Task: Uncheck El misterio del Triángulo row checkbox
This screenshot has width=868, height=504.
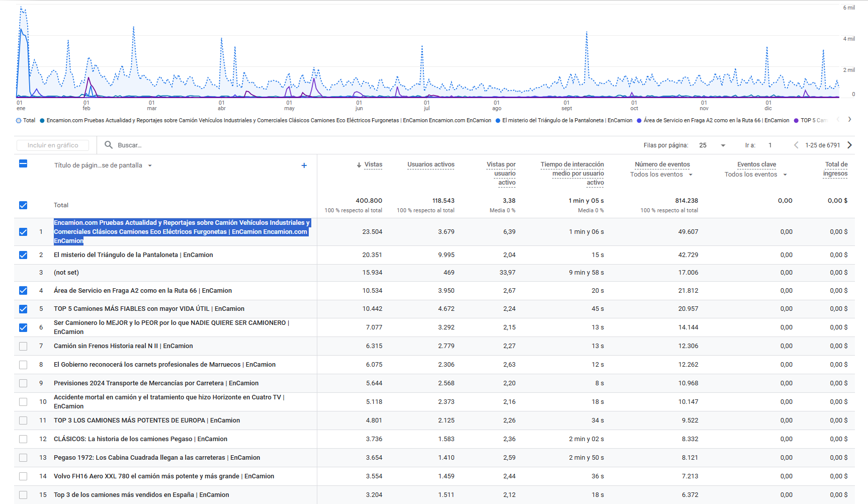Action: coord(23,255)
